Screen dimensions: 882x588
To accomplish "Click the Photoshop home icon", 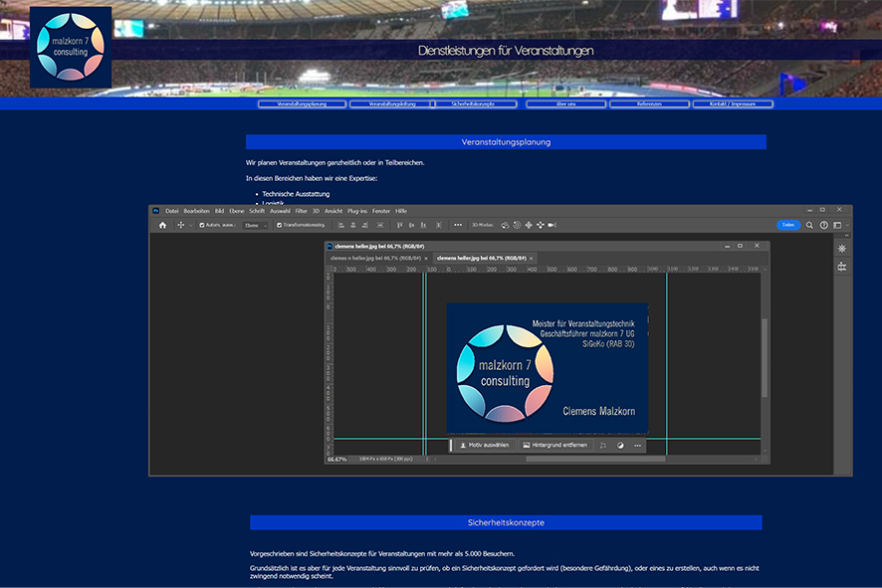I will 162,225.
